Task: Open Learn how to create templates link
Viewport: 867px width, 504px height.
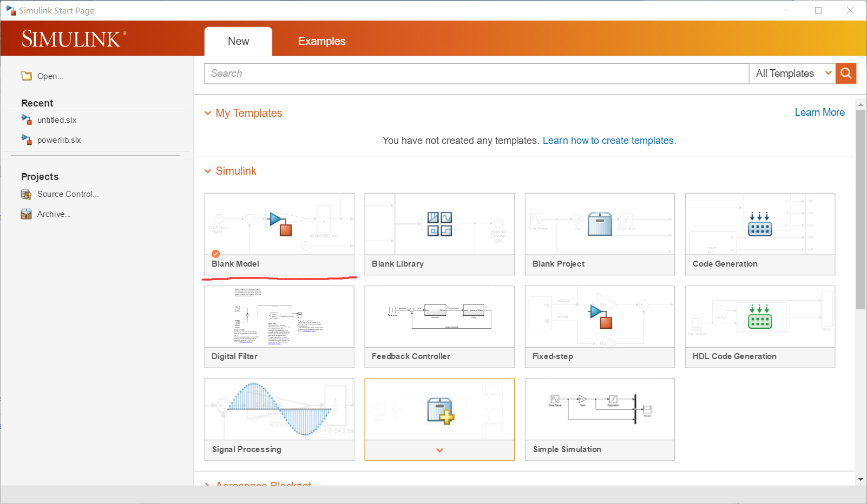Action: tap(608, 141)
